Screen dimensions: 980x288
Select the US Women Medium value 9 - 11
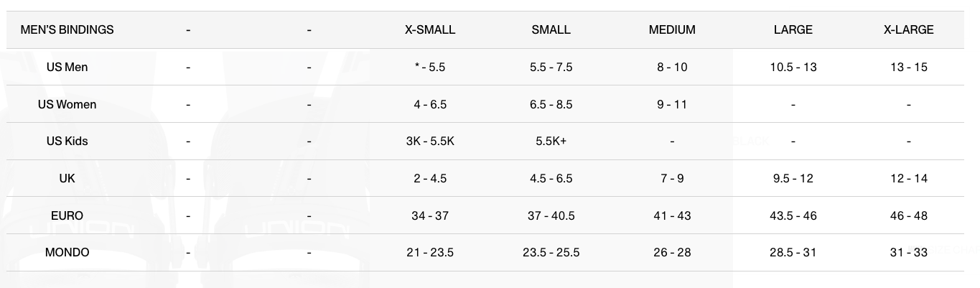(x=672, y=105)
